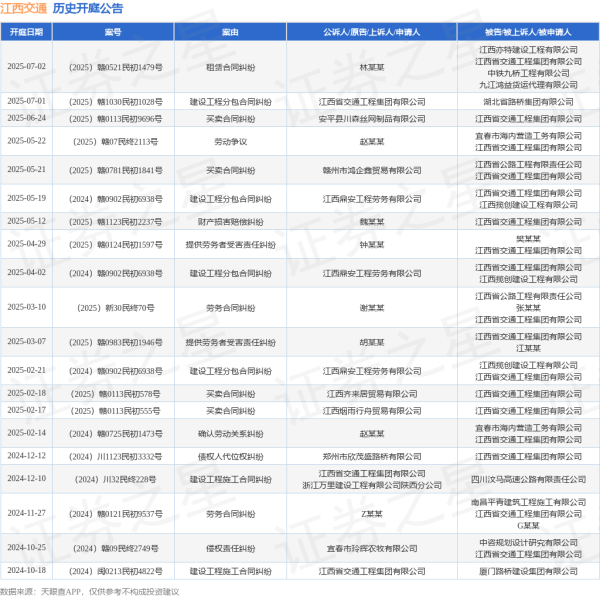Select plaintiff 安平县川森丝网制品有限公司

point(372,119)
